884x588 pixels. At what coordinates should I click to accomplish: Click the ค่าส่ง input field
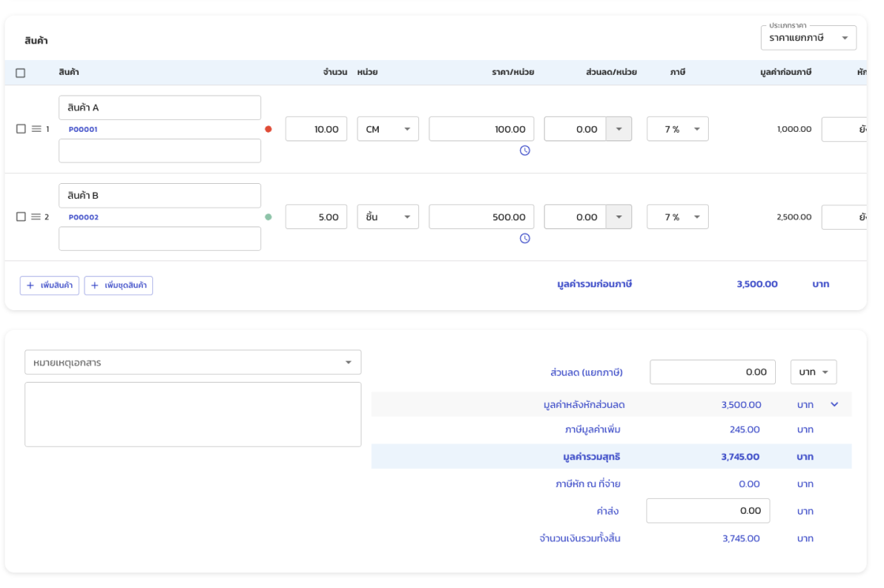pos(707,511)
